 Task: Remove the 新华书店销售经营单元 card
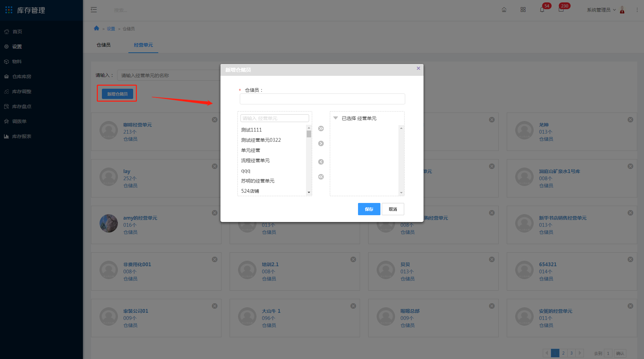(x=630, y=213)
